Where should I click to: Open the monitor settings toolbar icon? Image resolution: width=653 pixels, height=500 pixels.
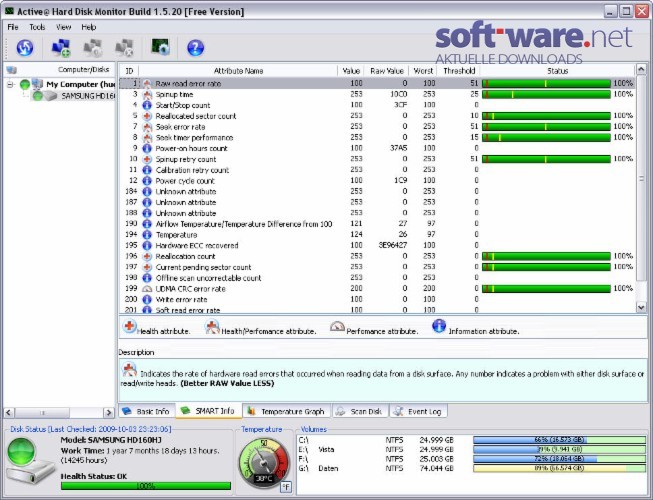pos(160,47)
